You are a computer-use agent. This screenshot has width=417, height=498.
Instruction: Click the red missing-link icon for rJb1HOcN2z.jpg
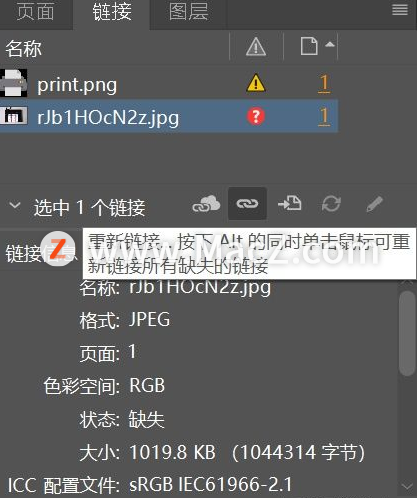(256, 116)
